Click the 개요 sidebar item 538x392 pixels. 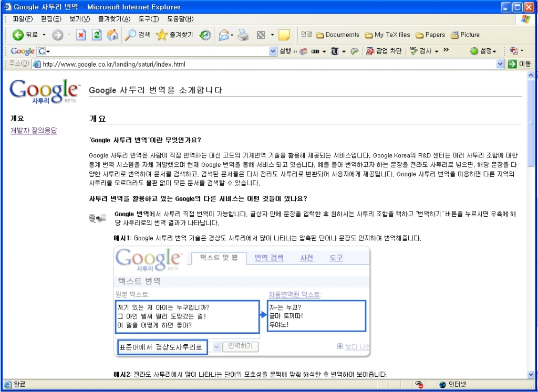17,118
